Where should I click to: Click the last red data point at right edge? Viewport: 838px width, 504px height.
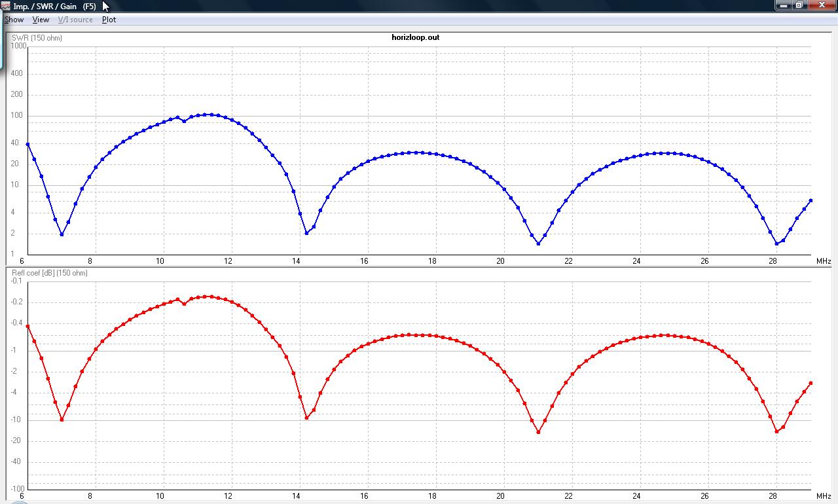pyautogui.click(x=811, y=383)
